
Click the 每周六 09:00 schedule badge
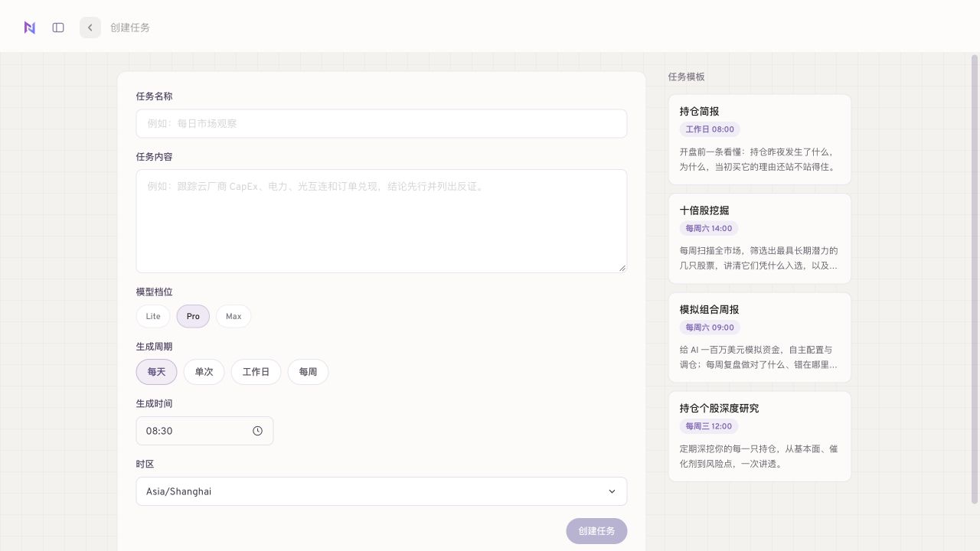710,328
